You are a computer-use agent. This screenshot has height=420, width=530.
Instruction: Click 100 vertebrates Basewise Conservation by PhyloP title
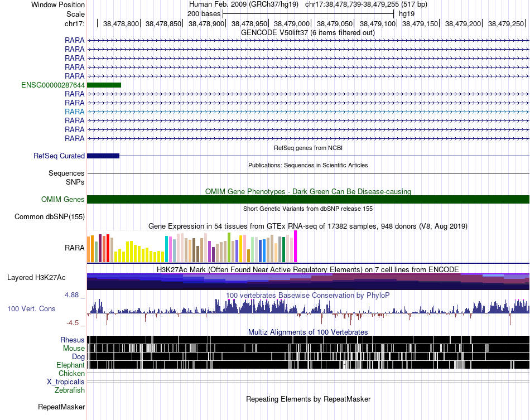click(x=308, y=295)
